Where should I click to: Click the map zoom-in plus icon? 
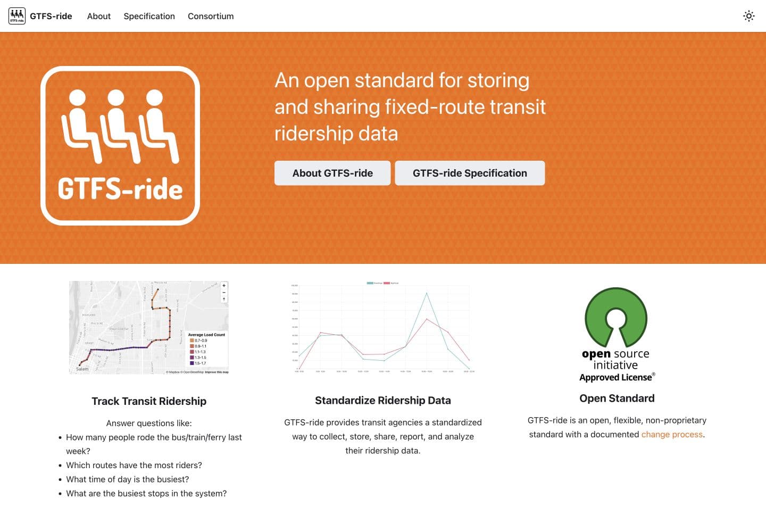[x=224, y=286]
